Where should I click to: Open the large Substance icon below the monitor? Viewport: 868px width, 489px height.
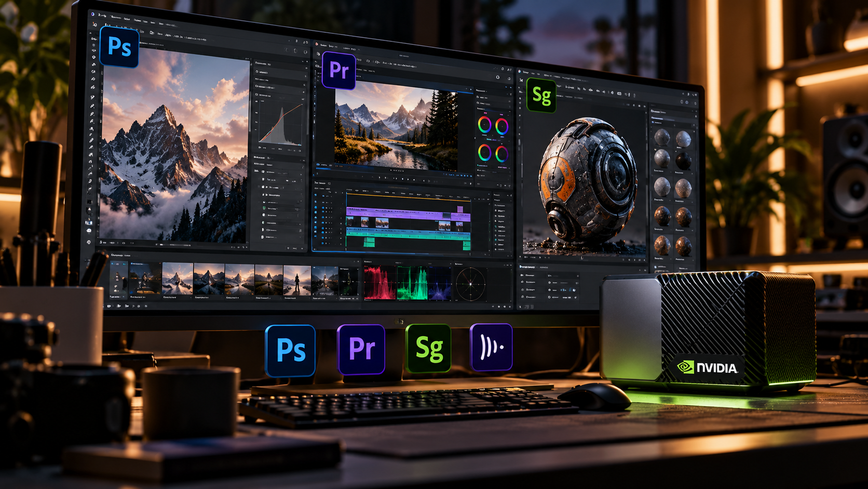(x=428, y=348)
